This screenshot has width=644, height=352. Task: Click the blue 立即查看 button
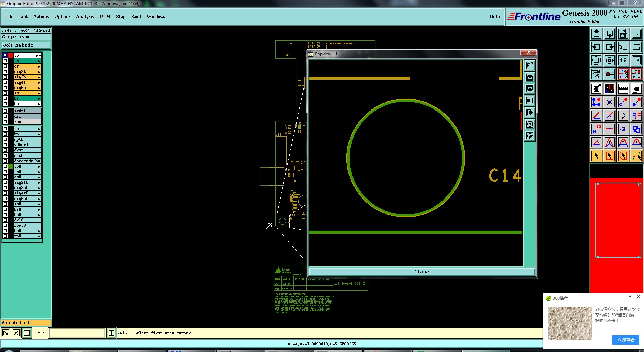(626, 340)
